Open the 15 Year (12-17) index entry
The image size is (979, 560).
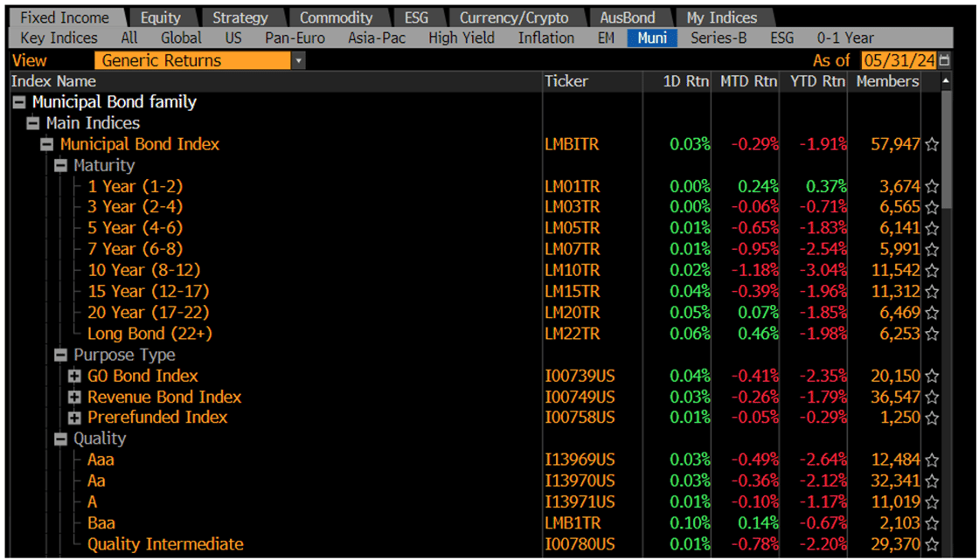point(147,292)
